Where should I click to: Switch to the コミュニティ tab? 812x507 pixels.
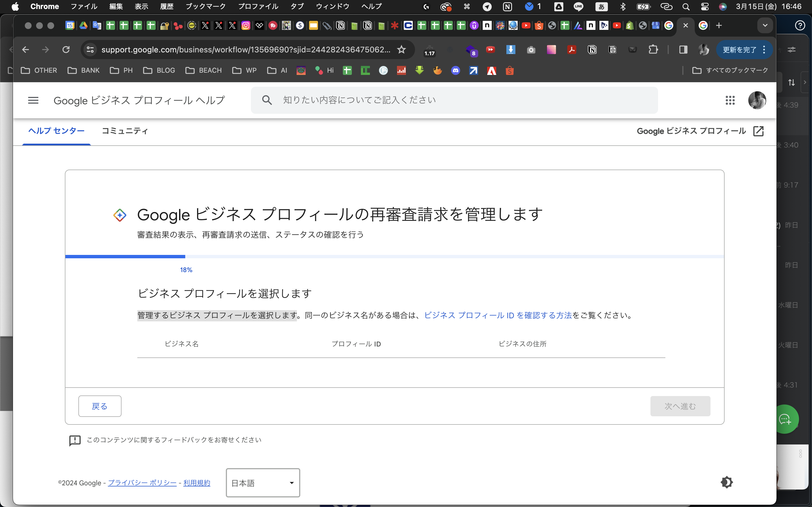(125, 131)
